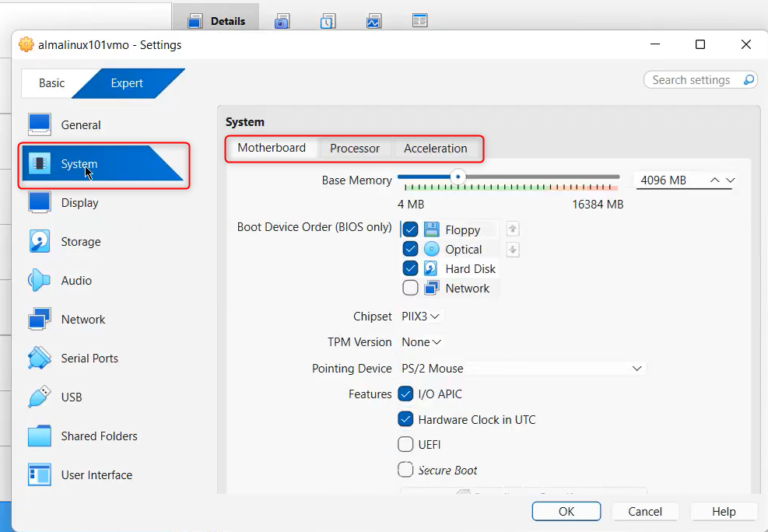Select the Serial Ports label in the sidebar
This screenshot has width=768, height=532.
pos(89,358)
